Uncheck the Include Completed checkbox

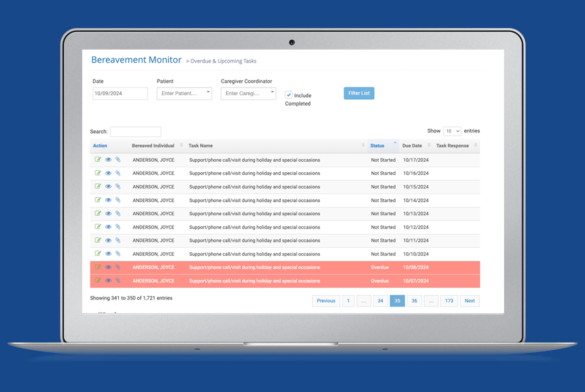coord(289,95)
